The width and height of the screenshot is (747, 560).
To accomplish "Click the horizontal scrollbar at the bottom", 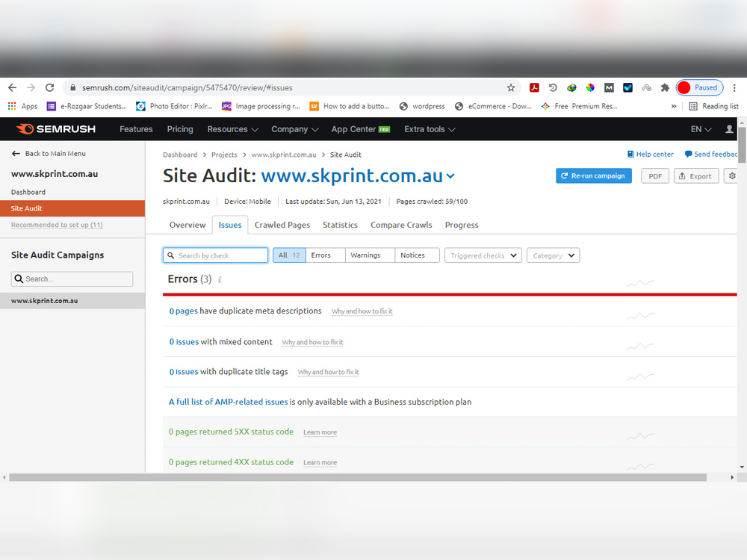I will pyautogui.click(x=358, y=477).
